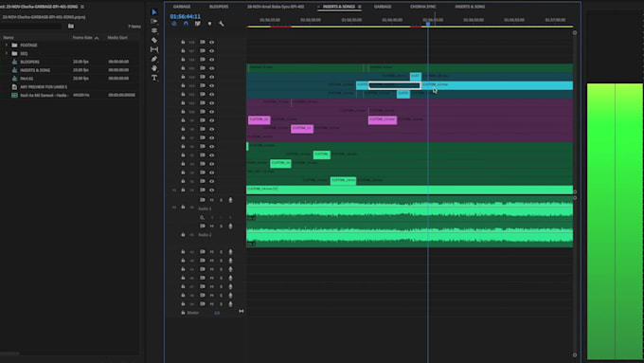Click Audio 1 keyframe search icon

click(202, 217)
